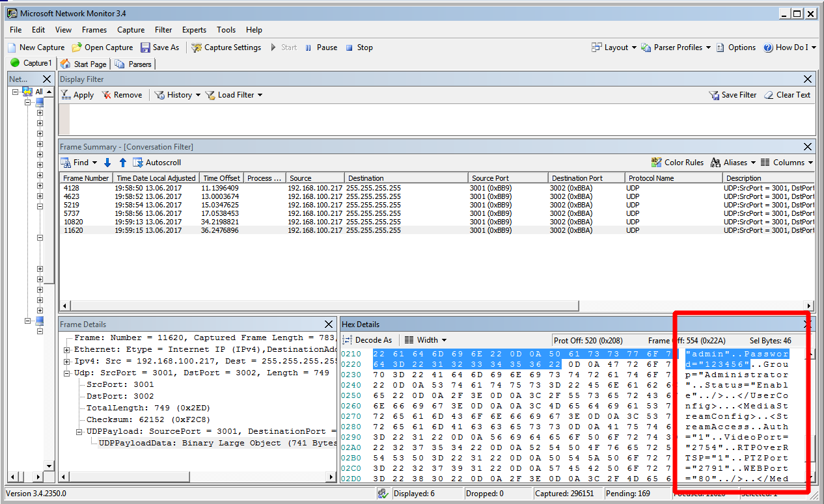Screen dimensions: 824x504
Task: Open the Aliases dropdown
Action: 734,163
